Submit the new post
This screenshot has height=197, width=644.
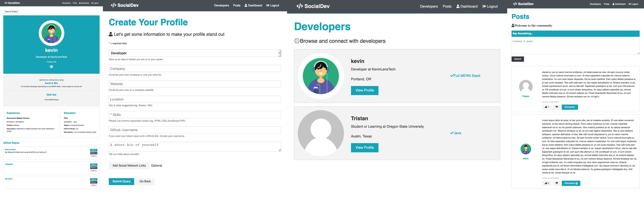(518, 59)
